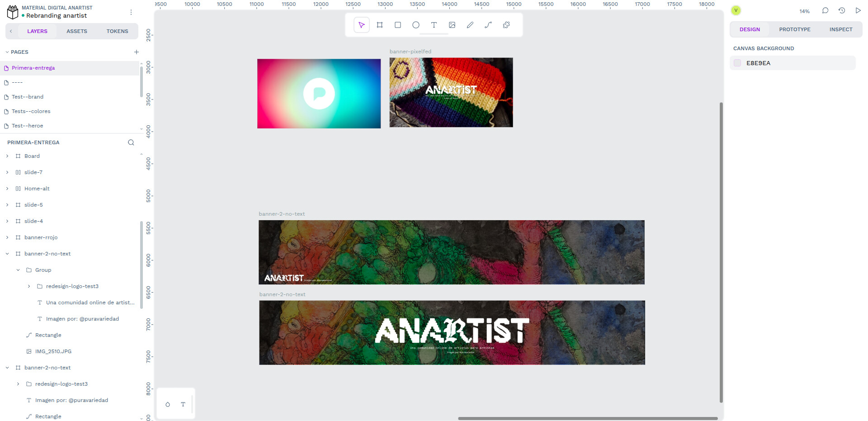Open the Plugins icon in toolbar
The height and width of the screenshot is (421, 868).
[x=506, y=25]
